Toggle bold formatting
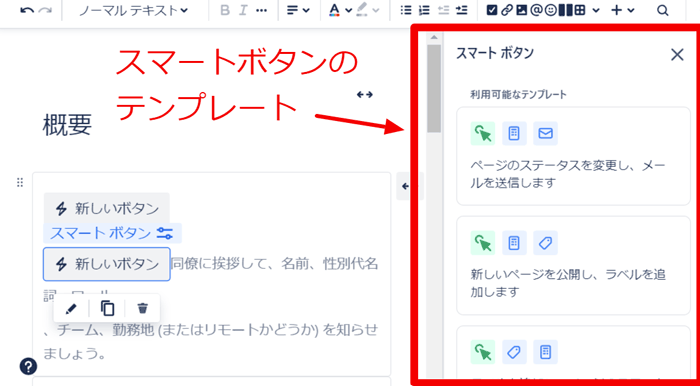The image size is (700, 386). pos(225,11)
